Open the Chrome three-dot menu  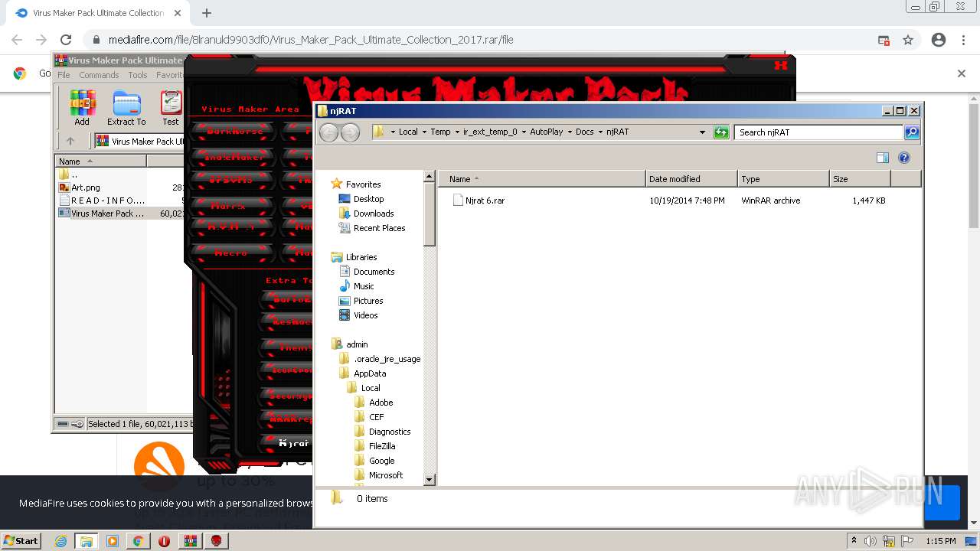click(x=964, y=40)
